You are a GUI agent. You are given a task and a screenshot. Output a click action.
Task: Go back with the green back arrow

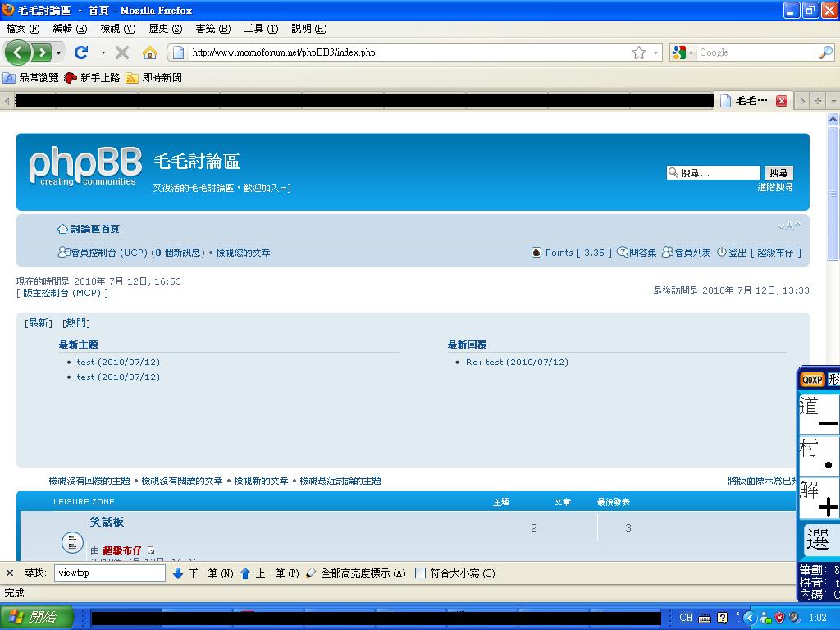click(x=18, y=52)
